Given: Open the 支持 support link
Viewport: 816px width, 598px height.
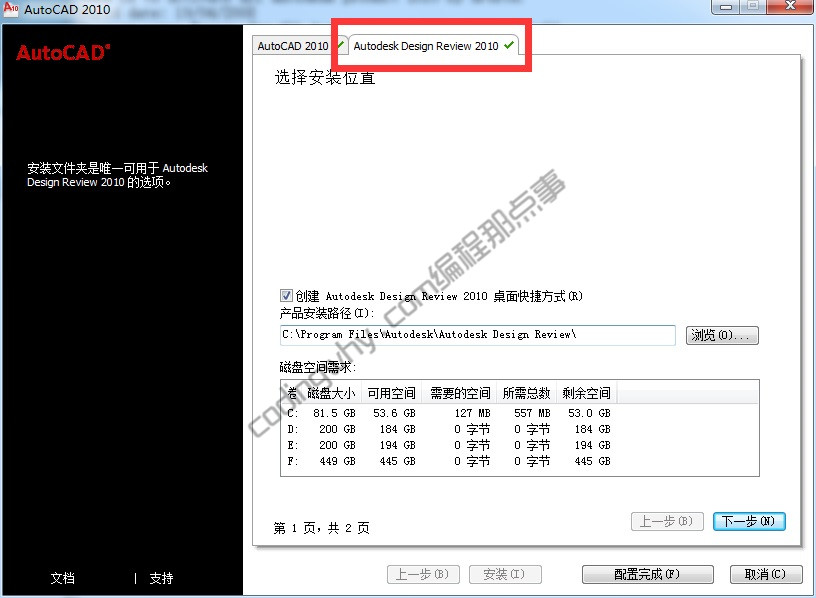Looking at the screenshot, I should (161, 578).
